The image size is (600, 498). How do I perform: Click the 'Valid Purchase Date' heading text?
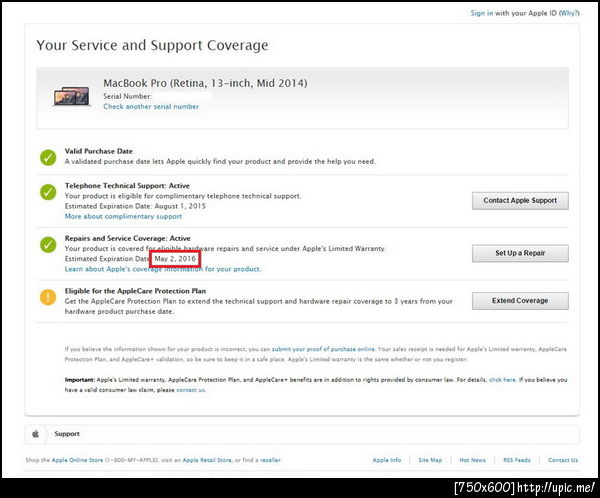(99, 151)
